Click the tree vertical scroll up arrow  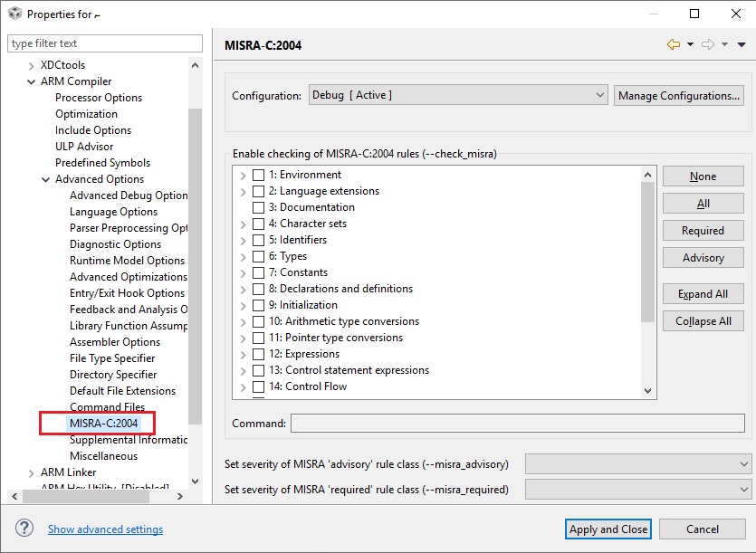[195, 65]
